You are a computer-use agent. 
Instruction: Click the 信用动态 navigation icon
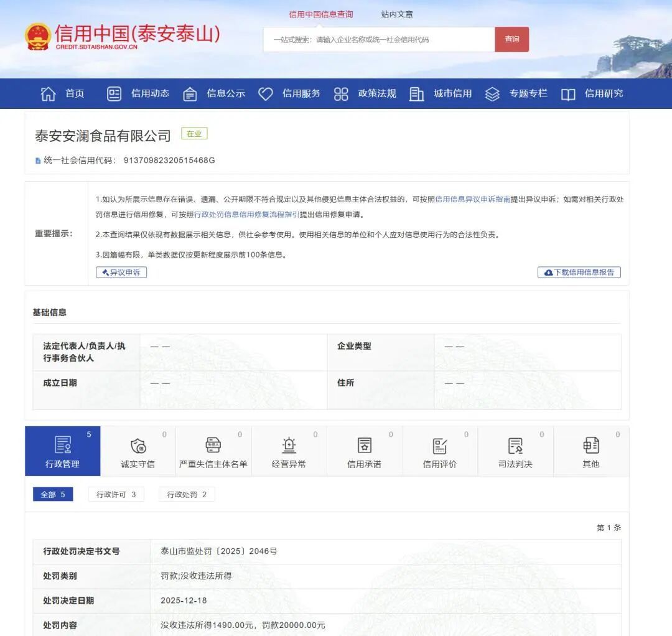click(x=114, y=94)
